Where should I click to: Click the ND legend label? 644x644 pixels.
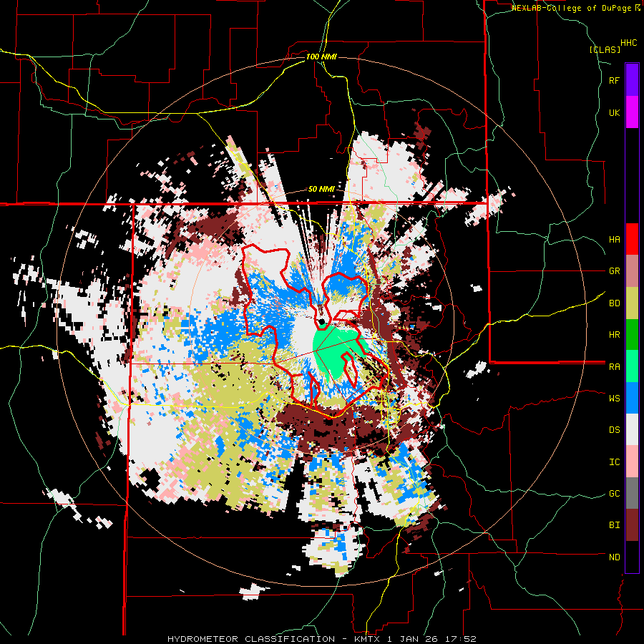point(614,557)
